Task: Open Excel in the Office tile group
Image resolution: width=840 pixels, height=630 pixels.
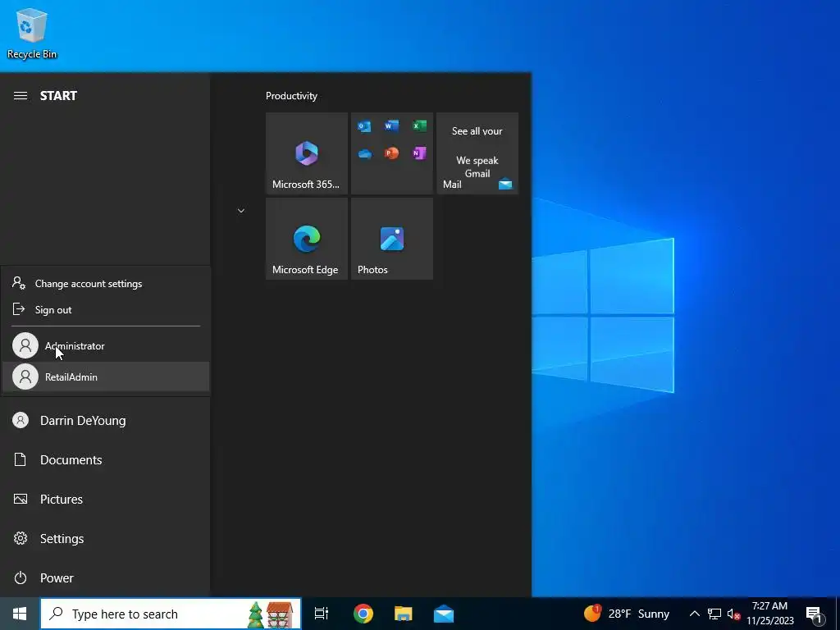Action: [x=419, y=126]
